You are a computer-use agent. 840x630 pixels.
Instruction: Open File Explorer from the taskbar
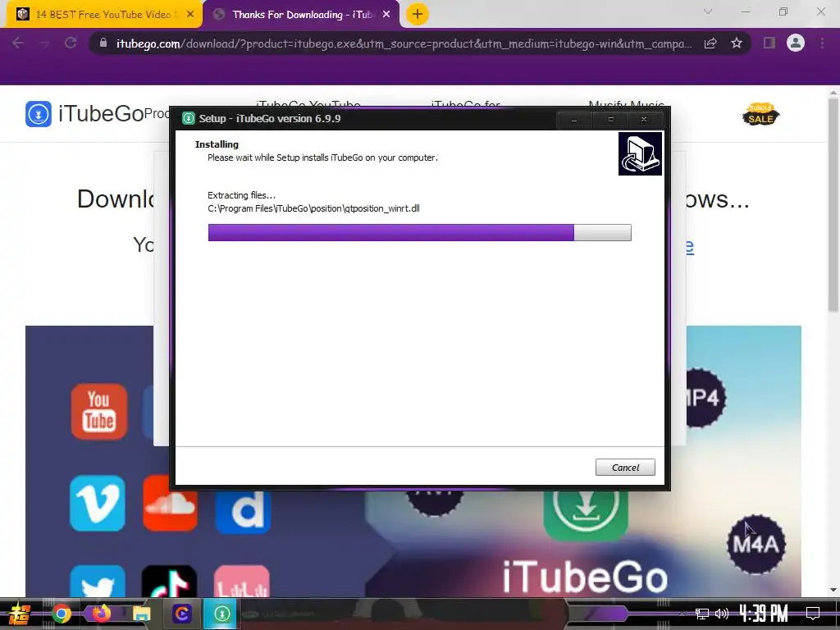[x=141, y=614]
